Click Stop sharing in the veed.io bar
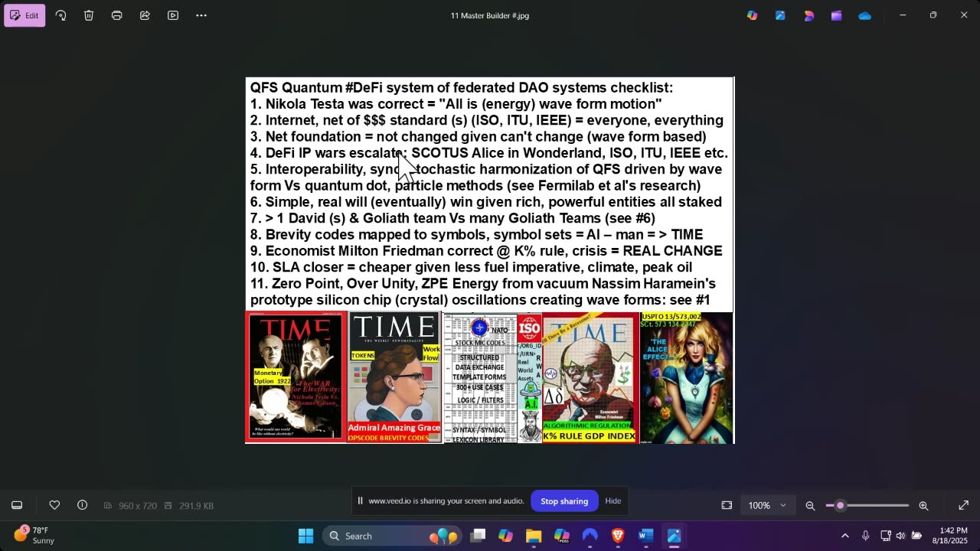Image resolution: width=980 pixels, height=551 pixels. pos(564,501)
